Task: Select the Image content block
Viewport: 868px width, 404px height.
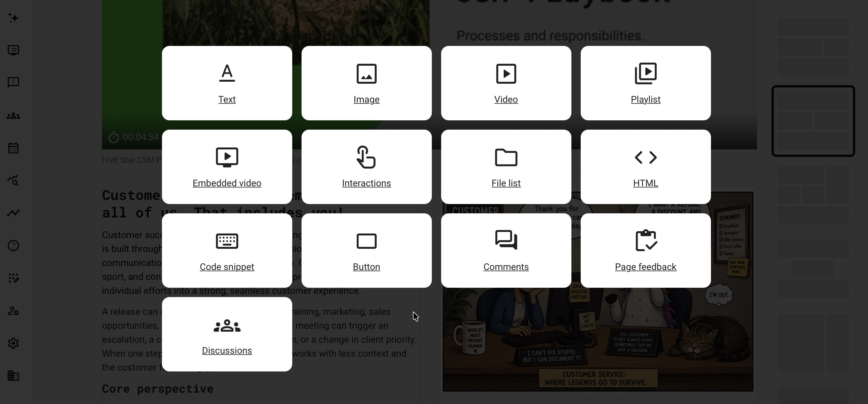Action: 366,83
